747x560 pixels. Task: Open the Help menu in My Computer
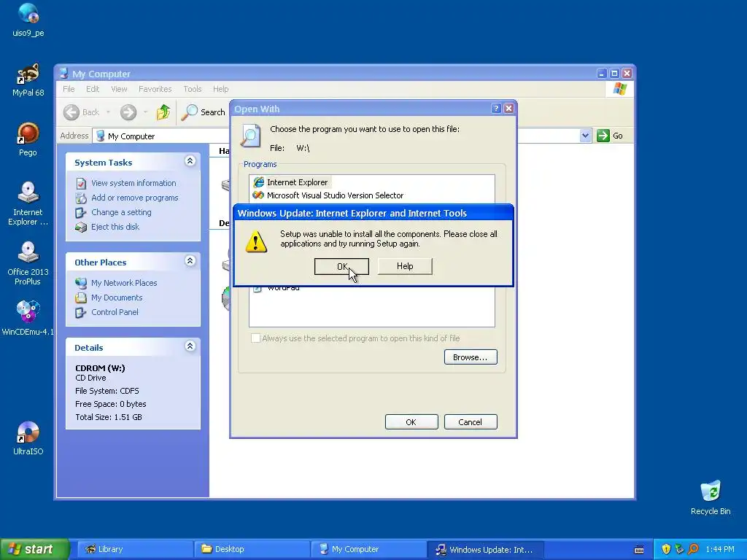[220, 89]
